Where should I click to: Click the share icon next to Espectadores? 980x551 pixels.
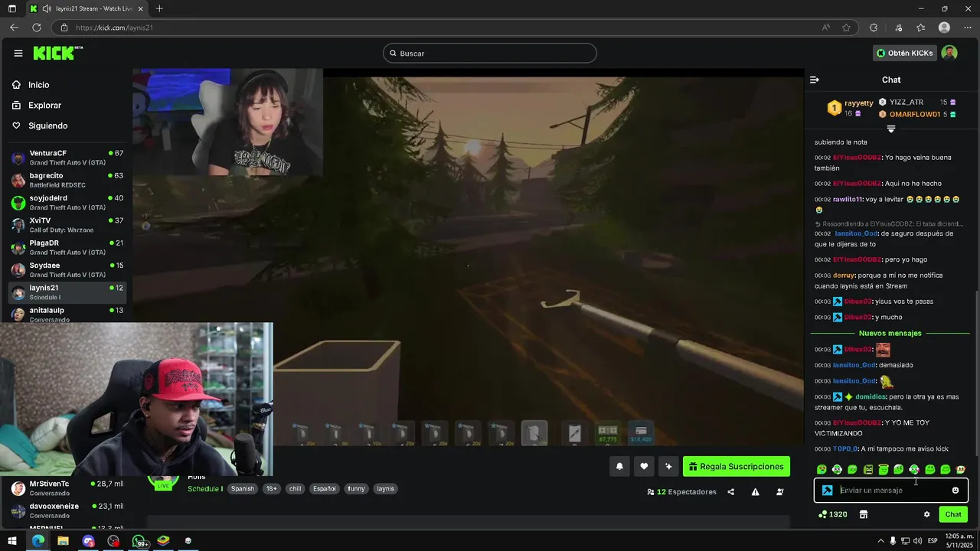click(x=730, y=492)
